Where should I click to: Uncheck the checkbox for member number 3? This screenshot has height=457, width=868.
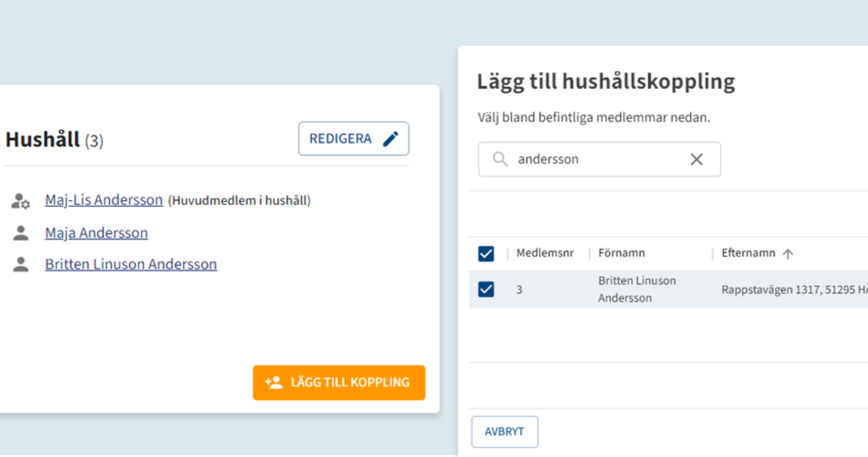click(x=486, y=289)
